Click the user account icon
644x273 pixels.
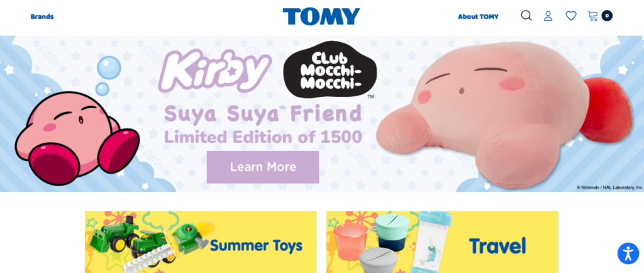tap(548, 16)
